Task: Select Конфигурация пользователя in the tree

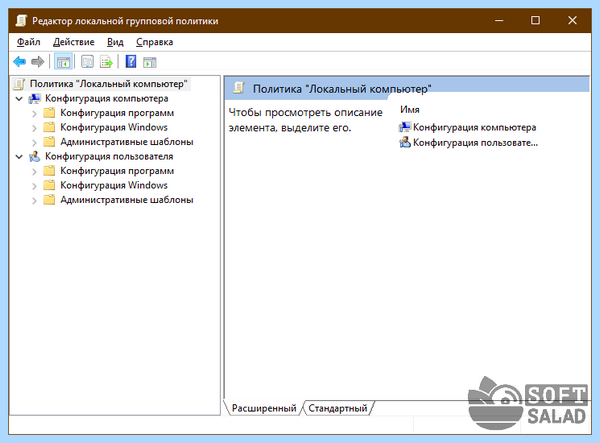Action: click(x=109, y=156)
